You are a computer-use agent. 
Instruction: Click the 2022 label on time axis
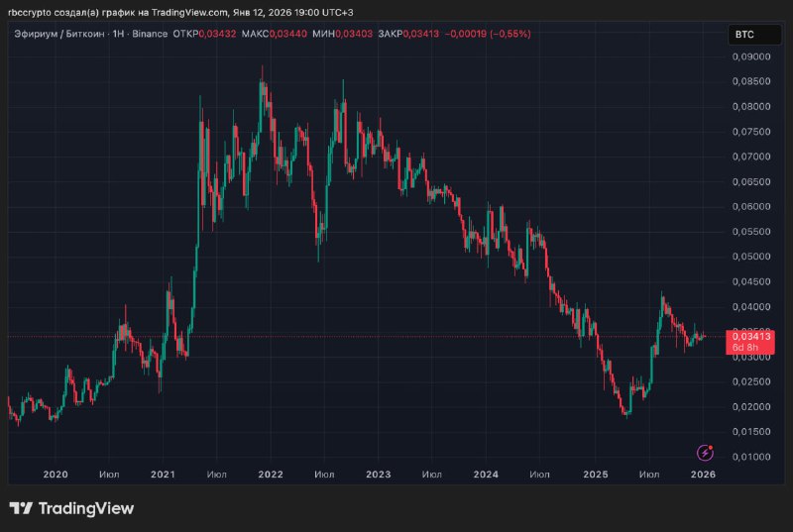coord(271,475)
